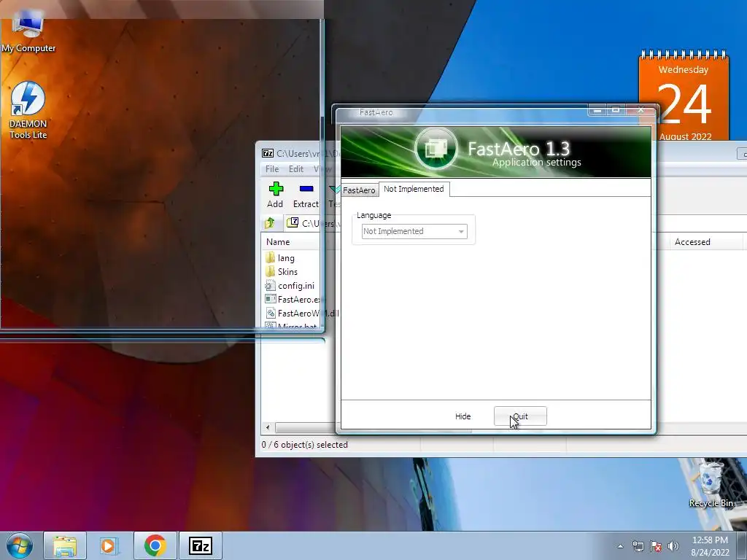This screenshot has width=747, height=560.
Task: Click the 7-Zip address bar path
Action: pyautogui.click(x=320, y=223)
